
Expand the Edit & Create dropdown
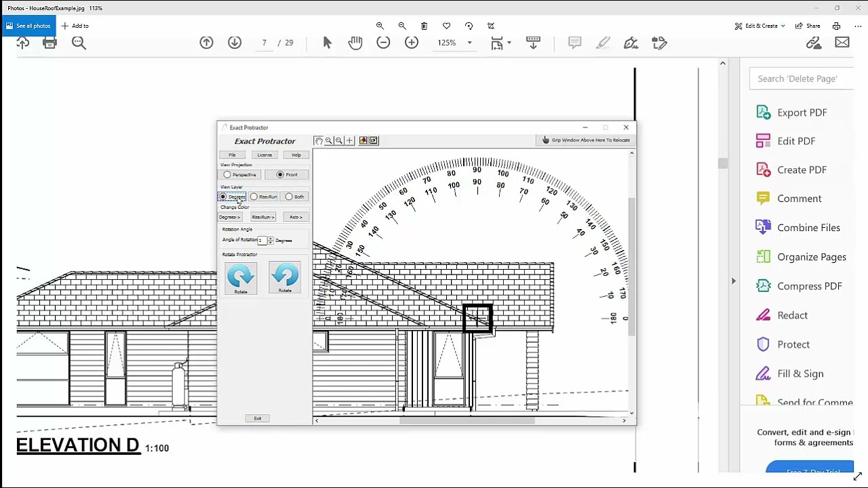tap(783, 26)
